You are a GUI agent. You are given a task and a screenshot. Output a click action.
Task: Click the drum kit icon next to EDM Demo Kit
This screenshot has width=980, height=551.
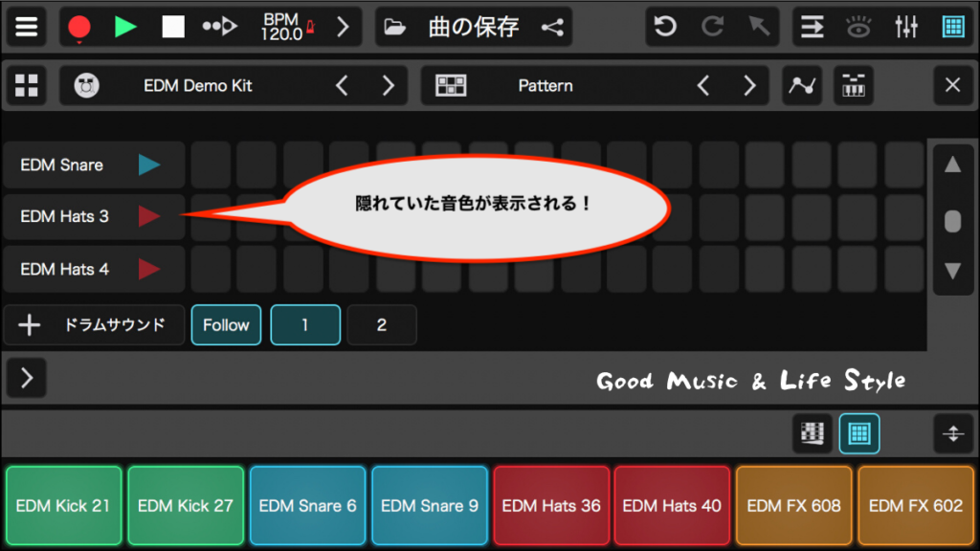86,85
